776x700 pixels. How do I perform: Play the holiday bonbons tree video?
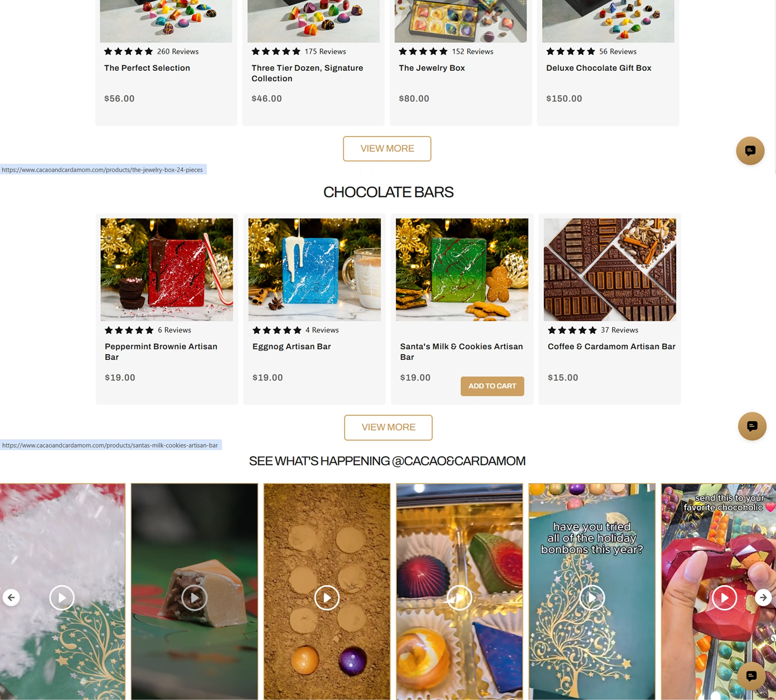[x=592, y=597]
